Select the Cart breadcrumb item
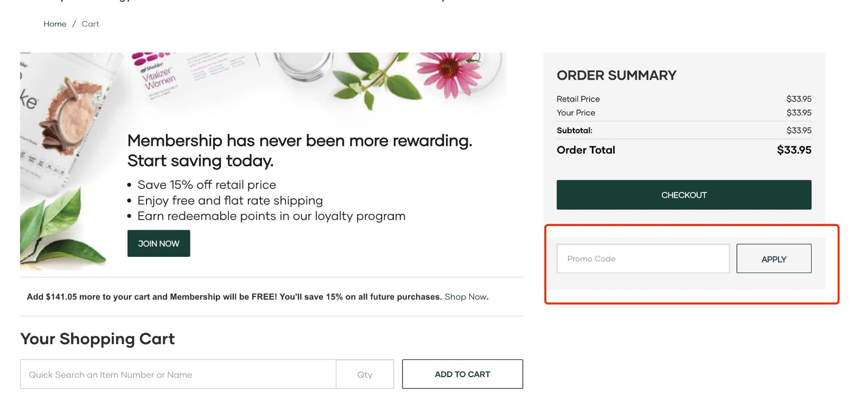 tap(91, 24)
